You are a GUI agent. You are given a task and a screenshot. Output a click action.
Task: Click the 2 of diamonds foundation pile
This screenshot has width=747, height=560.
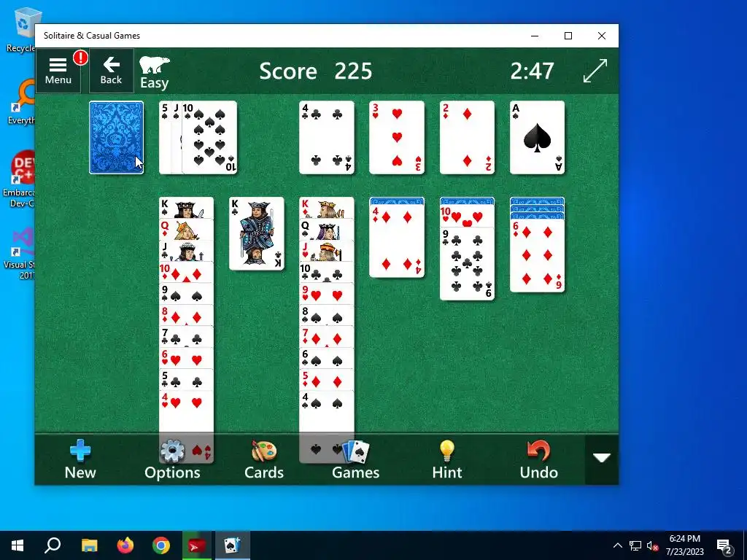pyautogui.click(x=467, y=137)
